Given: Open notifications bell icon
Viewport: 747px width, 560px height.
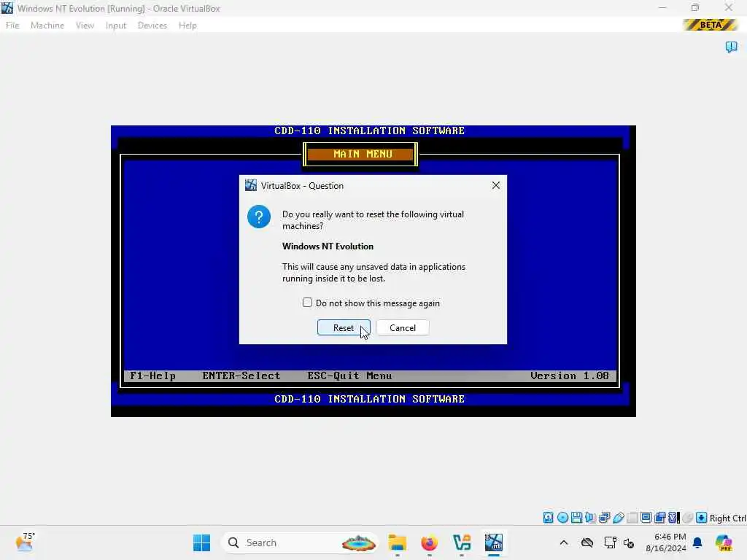Looking at the screenshot, I should point(697,542).
